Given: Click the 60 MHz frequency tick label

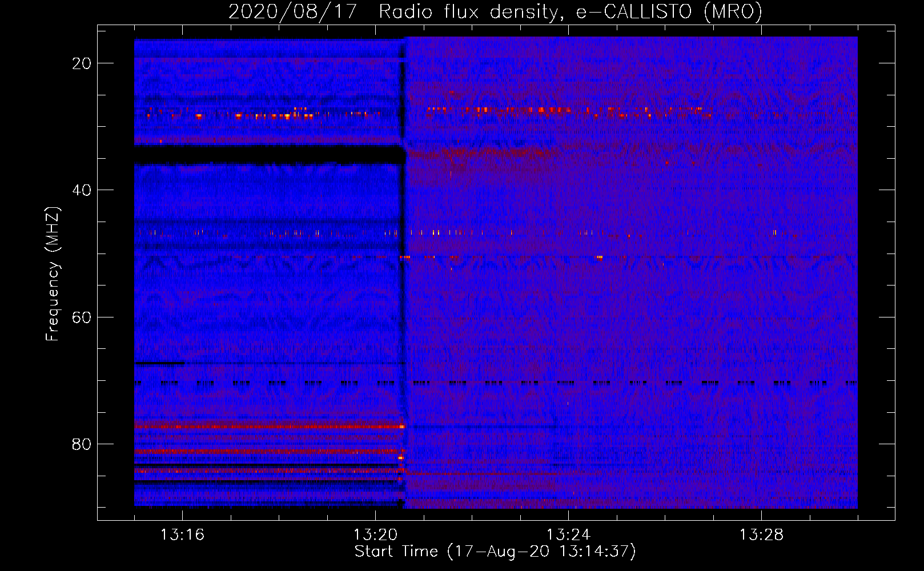Looking at the screenshot, I should click(82, 317).
